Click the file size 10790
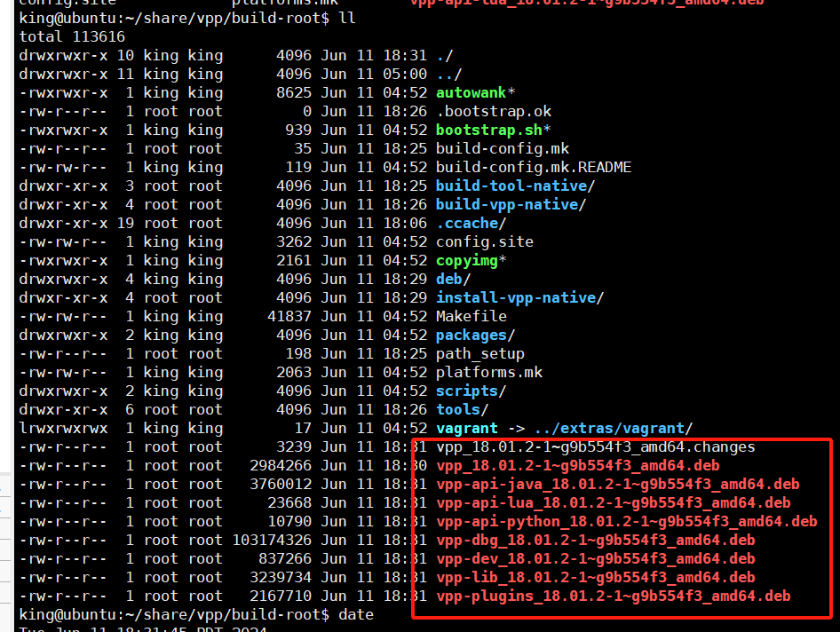Screen dimensions: 840x632 coord(289,522)
